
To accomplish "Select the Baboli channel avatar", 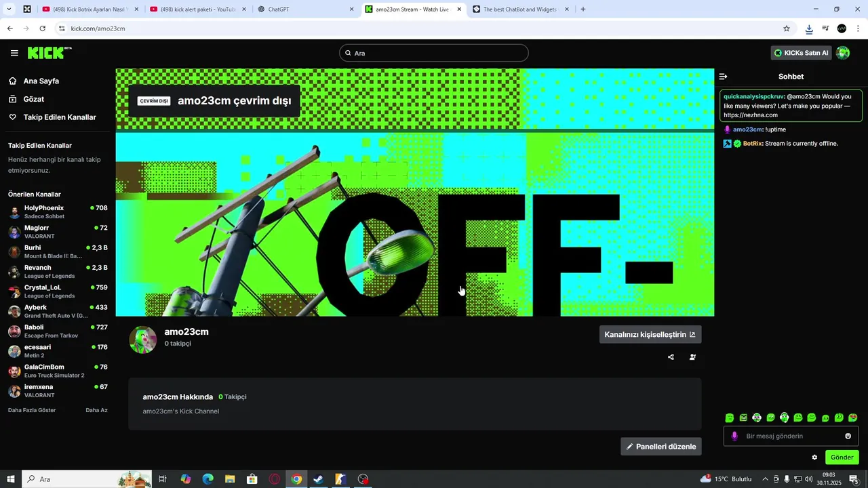I will pyautogui.click(x=14, y=331).
